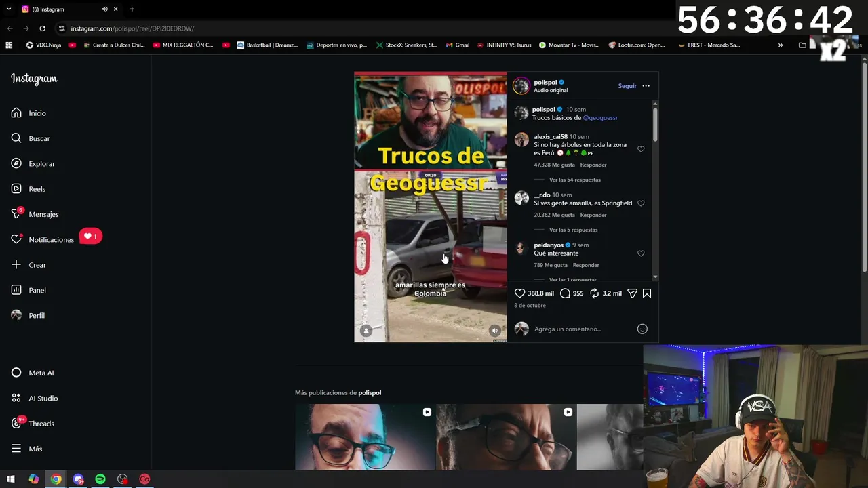The height and width of the screenshot is (488, 868).
Task: Click the Instagram logo
Action: pyautogui.click(x=34, y=79)
